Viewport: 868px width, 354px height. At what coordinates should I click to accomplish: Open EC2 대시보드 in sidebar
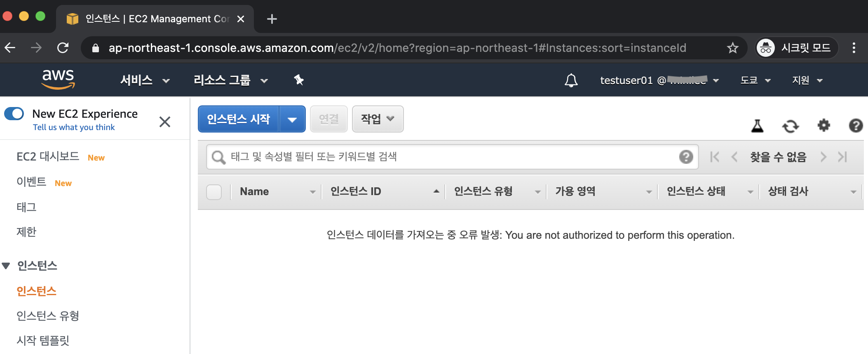click(x=48, y=157)
